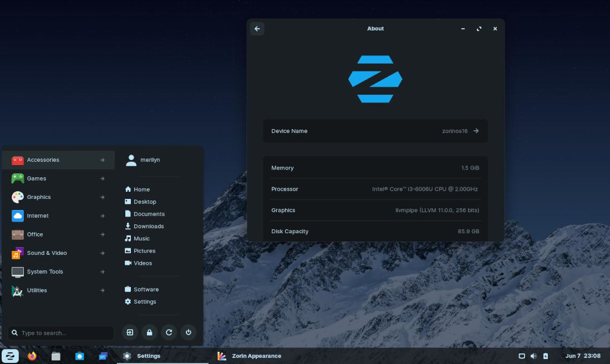Go back in the About window

click(x=257, y=29)
